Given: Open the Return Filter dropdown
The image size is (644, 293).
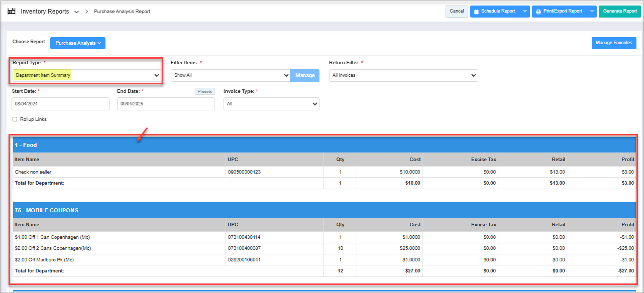Looking at the screenshot, I should tap(403, 75).
